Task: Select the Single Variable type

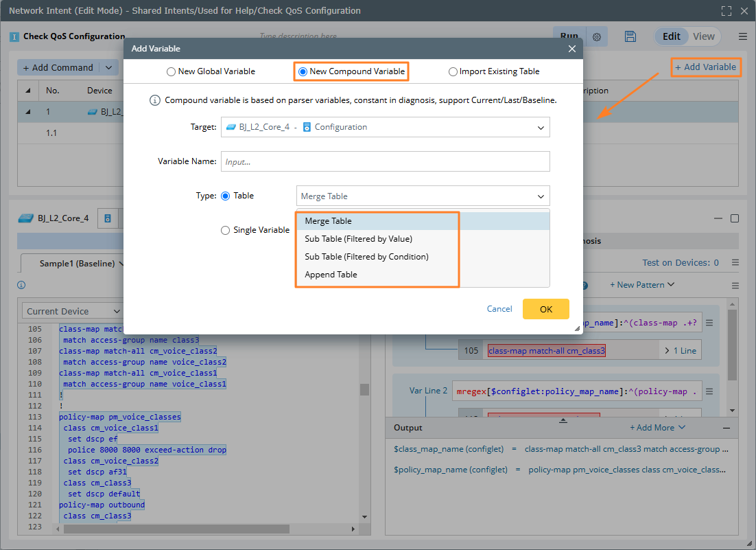Action: 225,231
